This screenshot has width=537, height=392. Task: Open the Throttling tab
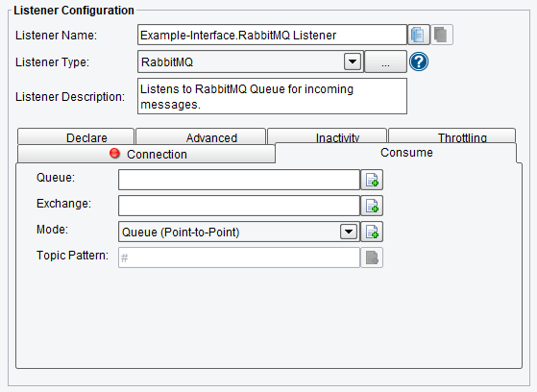452,136
